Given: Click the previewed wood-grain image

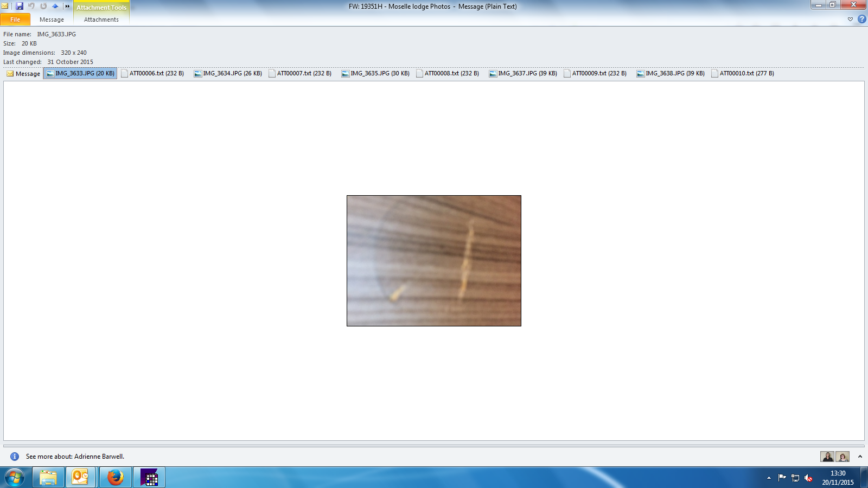Looking at the screenshot, I should [x=434, y=261].
